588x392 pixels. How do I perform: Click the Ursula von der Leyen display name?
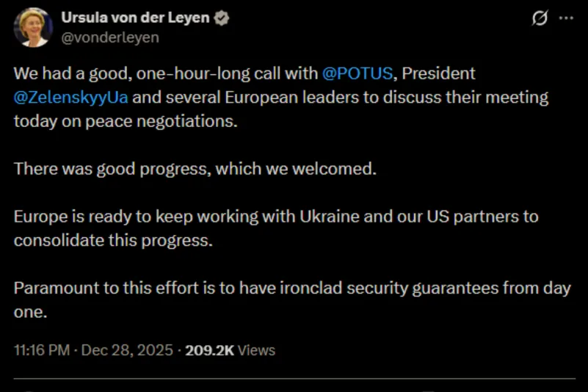pyautogui.click(x=135, y=18)
